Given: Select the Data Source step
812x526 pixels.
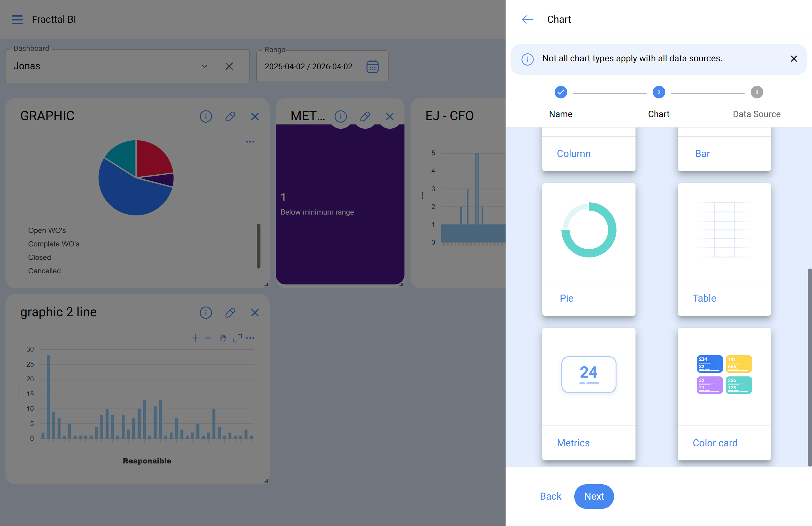Looking at the screenshot, I should coord(757,93).
